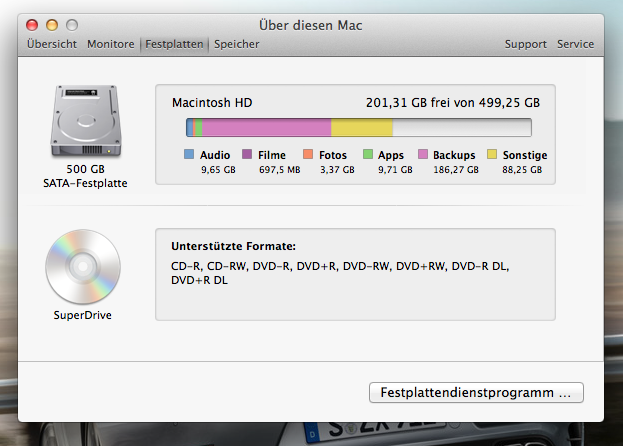Click the free space portion of storage bar

[x=462, y=127]
